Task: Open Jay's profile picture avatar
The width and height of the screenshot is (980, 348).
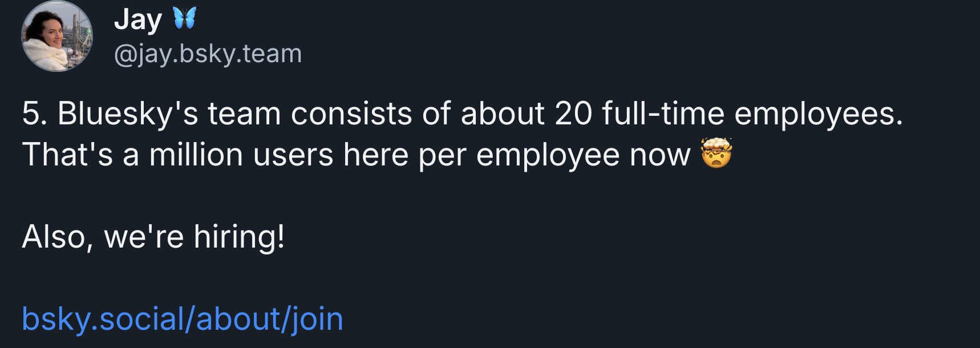Action: [56, 37]
